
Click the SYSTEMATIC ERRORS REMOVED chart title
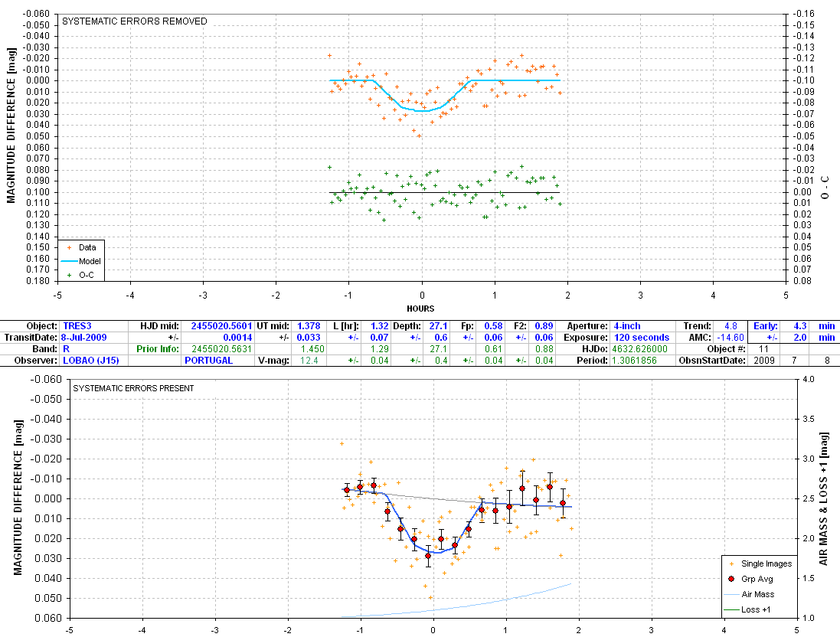[x=135, y=21]
